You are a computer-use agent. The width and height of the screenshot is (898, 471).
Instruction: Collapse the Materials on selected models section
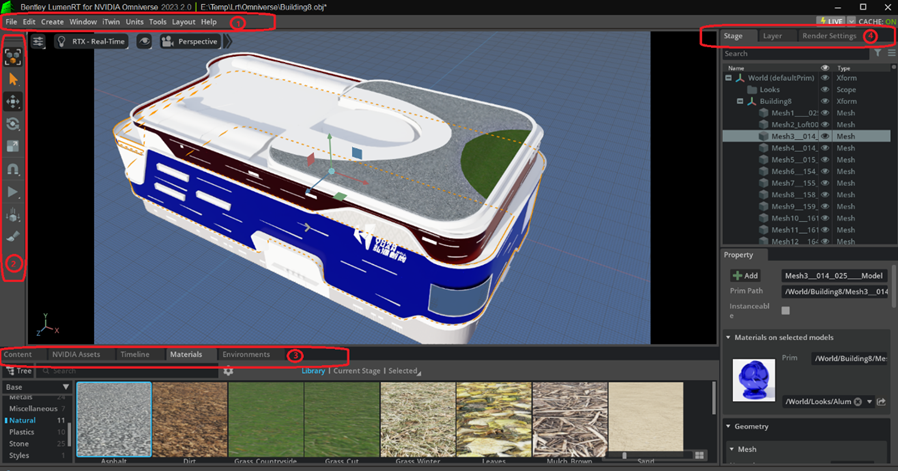pos(728,337)
